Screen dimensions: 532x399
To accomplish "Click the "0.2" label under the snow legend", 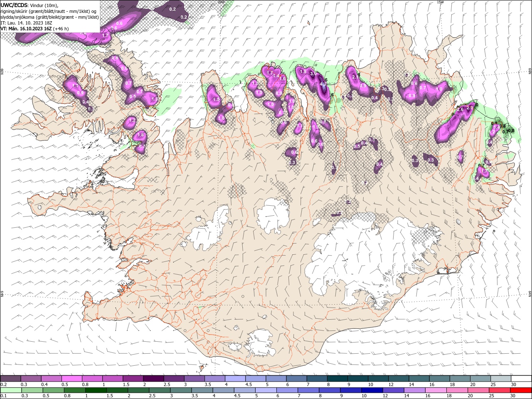I will click(x=3, y=384).
